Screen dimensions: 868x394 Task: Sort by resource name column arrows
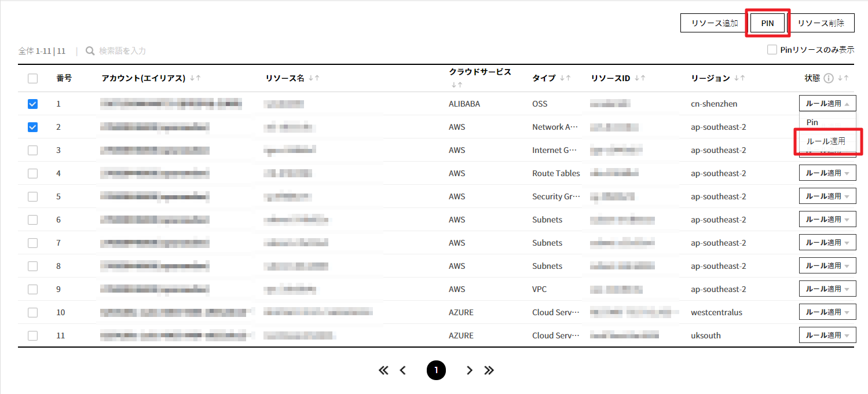(314, 78)
